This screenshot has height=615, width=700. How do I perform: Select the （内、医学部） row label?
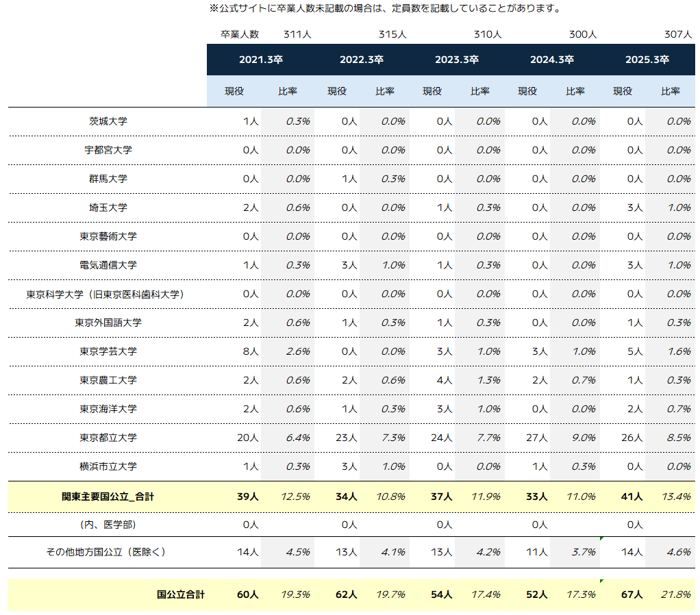pos(108,525)
